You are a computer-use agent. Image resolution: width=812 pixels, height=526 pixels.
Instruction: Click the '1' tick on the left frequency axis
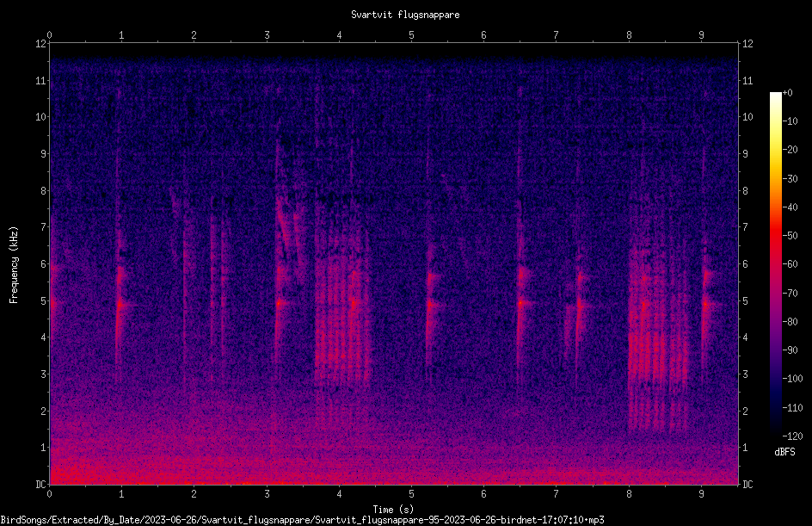pyautogui.click(x=44, y=448)
